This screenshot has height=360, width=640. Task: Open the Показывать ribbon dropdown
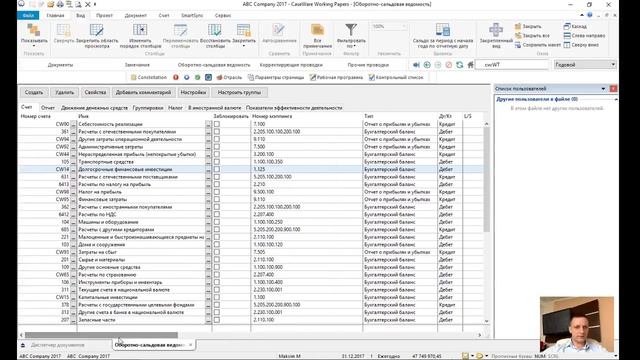34,35
